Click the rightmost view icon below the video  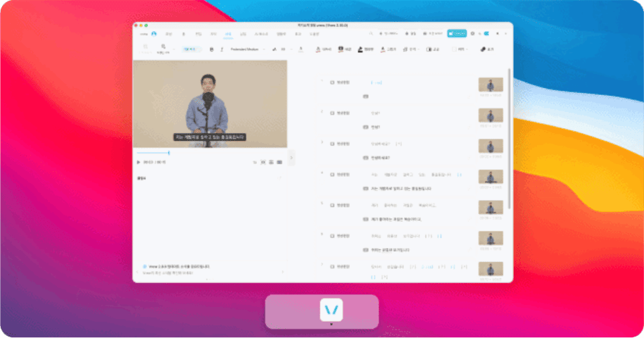pyautogui.click(x=279, y=163)
